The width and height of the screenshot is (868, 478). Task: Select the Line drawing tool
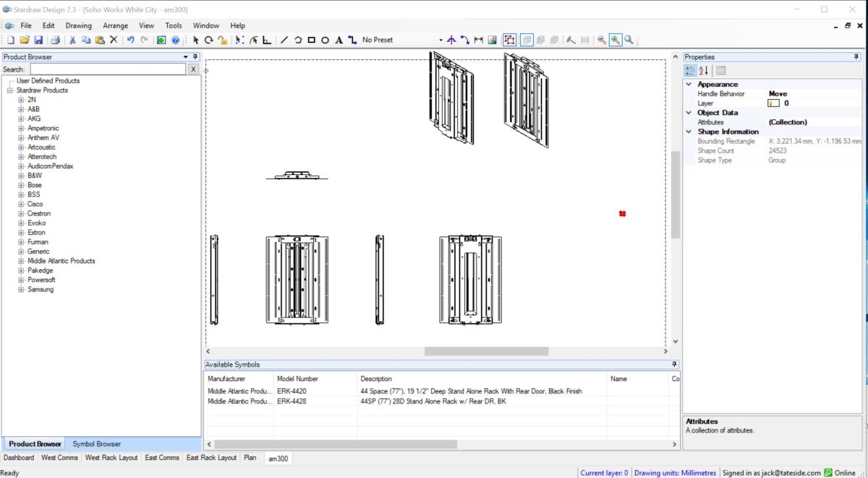point(284,40)
